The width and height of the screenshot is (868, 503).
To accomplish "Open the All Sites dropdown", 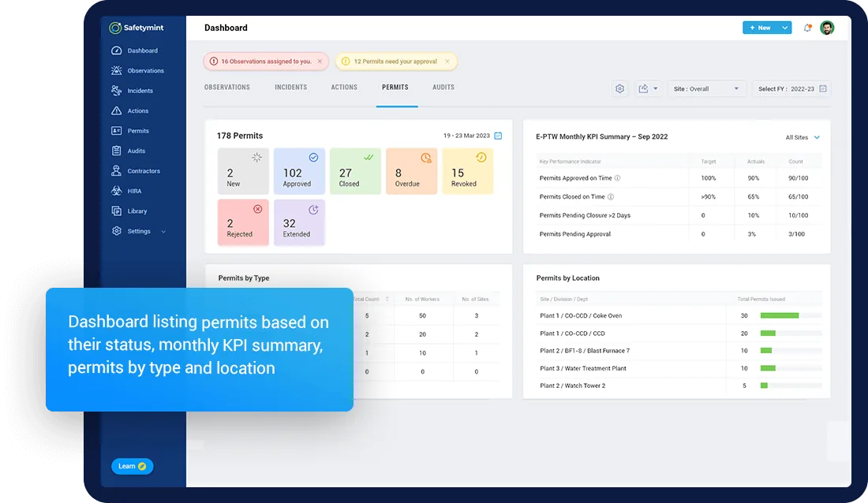I will coord(803,137).
